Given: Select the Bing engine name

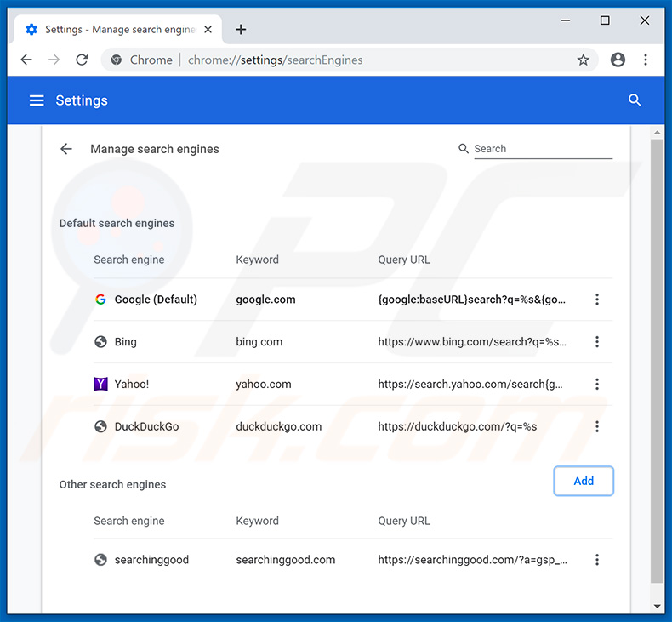Looking at the screenshot, I should [126, 342].
